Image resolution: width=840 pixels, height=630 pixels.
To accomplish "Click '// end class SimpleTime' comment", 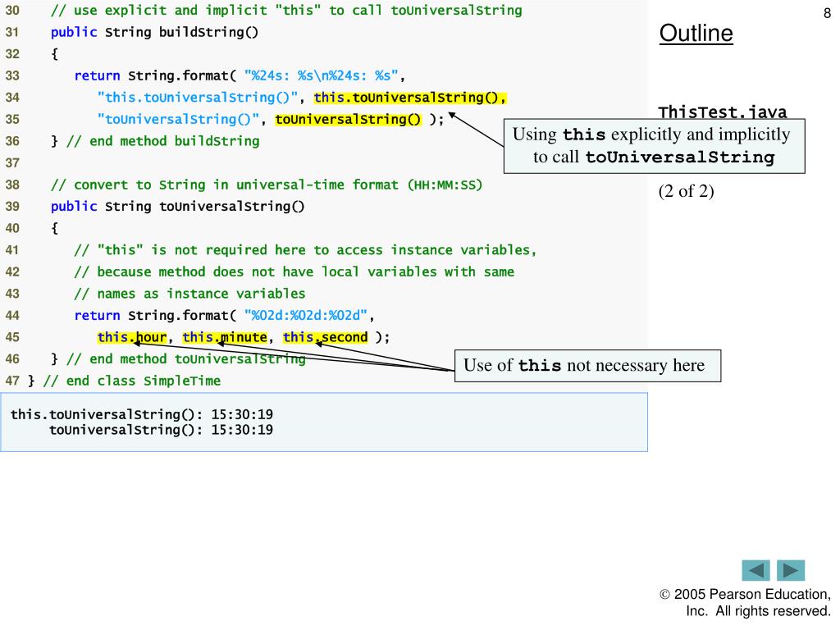I will point(132,381).
